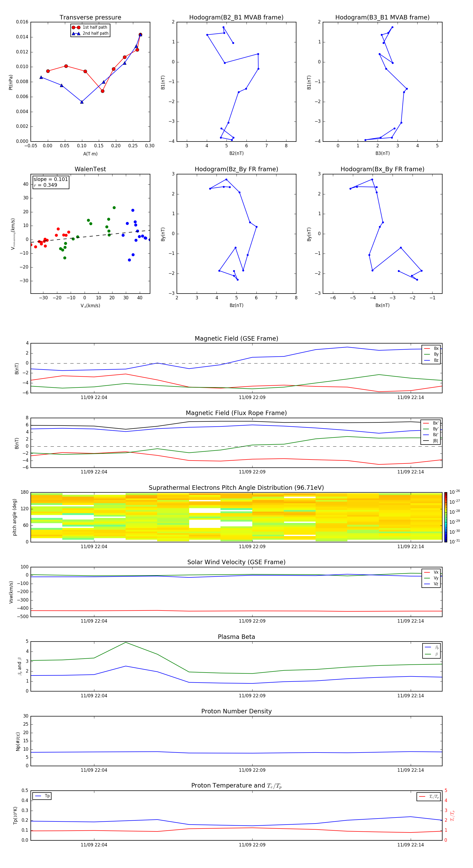Click the Walen test "V_A(km/s)" axis label
Viewport: 473px width, 868px height.
click(x=90, y=306)
